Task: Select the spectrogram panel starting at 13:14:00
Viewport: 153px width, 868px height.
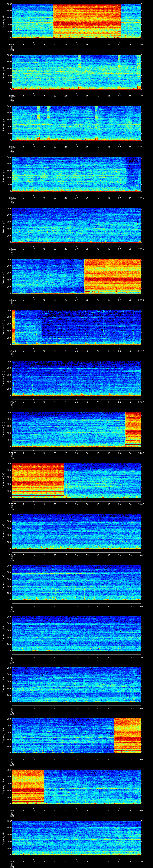Action: point(76,21)
